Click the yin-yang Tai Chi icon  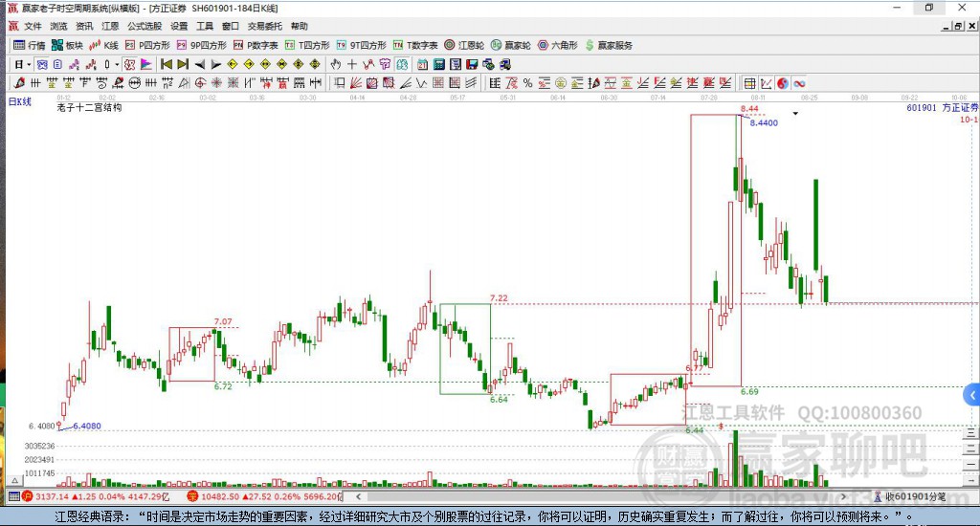(783, 83)
